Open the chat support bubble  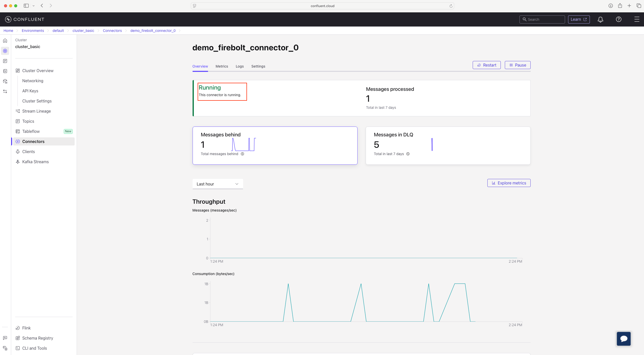(624, 339)
